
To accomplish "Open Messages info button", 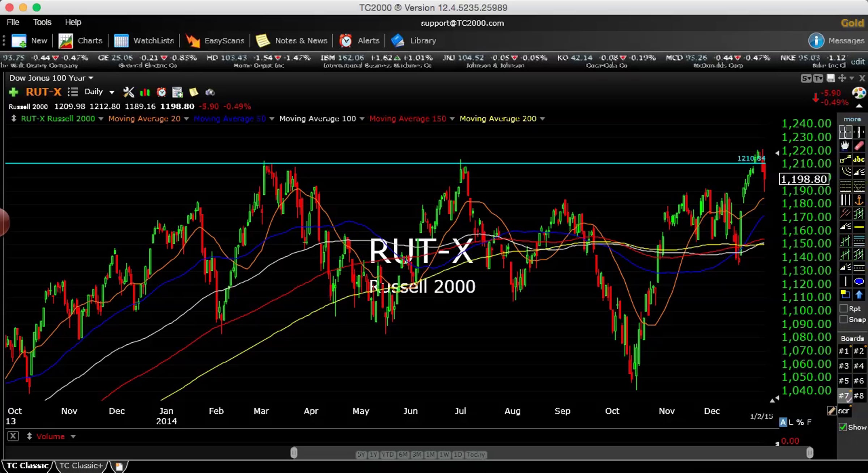I will click(x=836, y=40).
